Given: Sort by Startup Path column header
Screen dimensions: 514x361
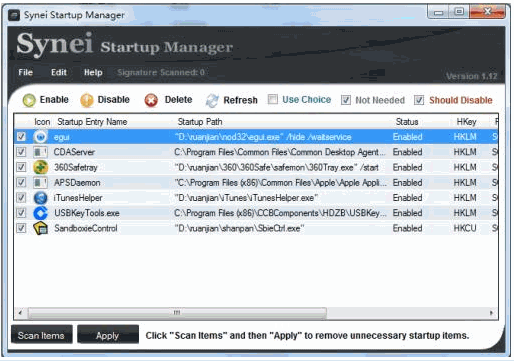Looking at the screenshot, I should pyautogui.click(x=200, y=122).
